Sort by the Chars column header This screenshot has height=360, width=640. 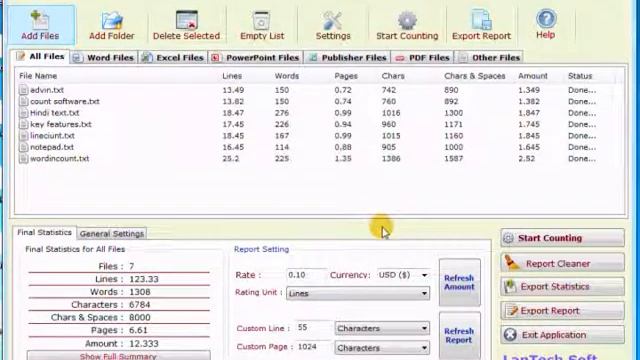(x=393, y=76)
